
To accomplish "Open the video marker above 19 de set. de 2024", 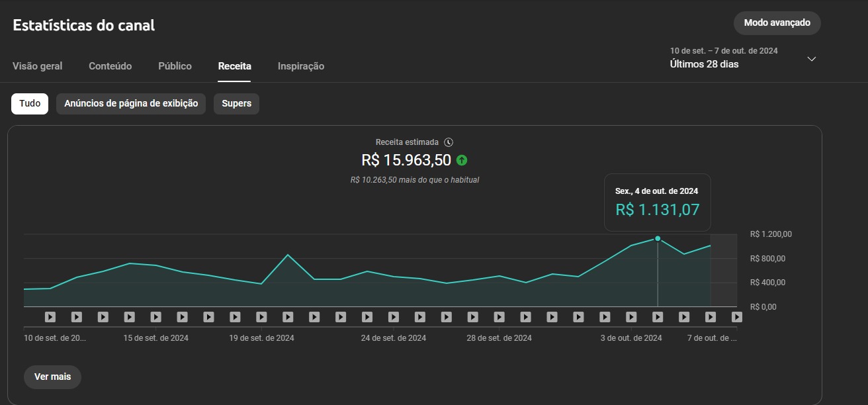I will coord(261,317).
